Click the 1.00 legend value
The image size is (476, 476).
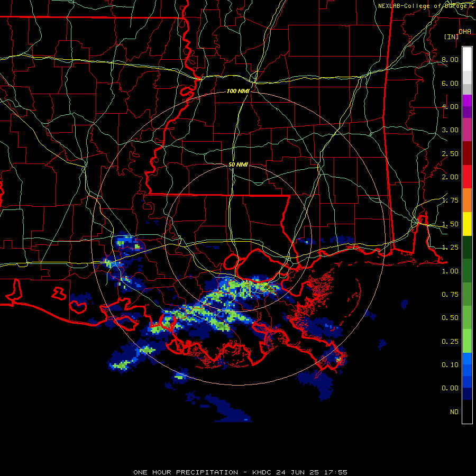pyautogui.click(x=450, y=271)
